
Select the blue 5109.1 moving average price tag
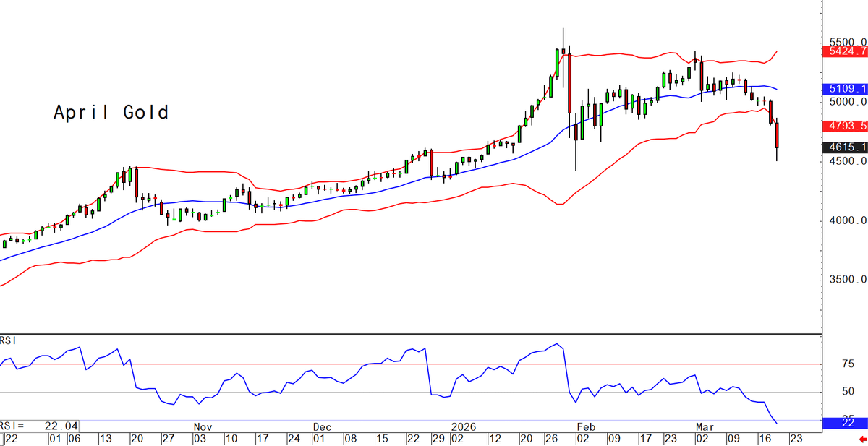[x=846, y=89]
